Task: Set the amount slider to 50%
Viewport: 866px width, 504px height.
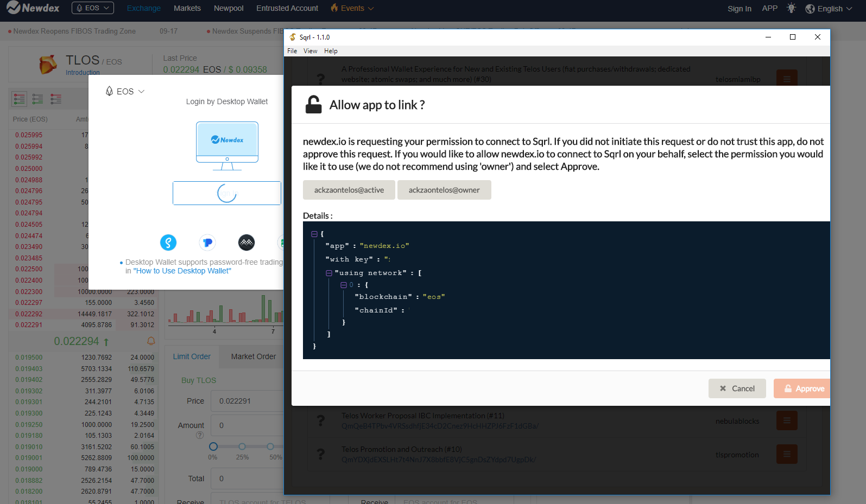Action: coord(270,446)
